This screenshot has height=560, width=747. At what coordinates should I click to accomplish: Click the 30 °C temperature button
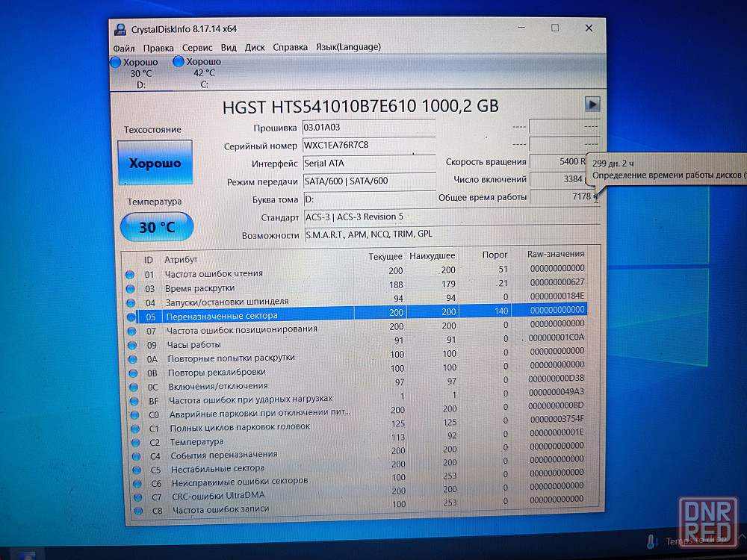[157, 227]
